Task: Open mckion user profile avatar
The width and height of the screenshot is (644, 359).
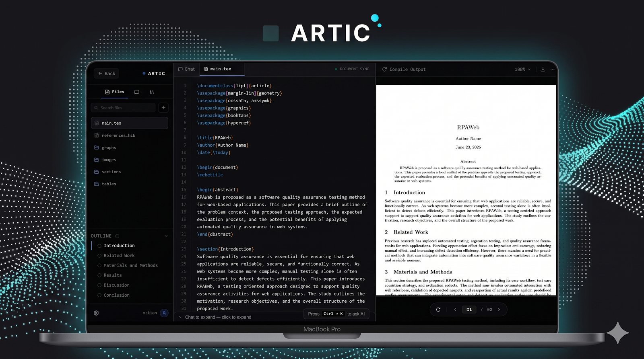Action: [164, 313]
